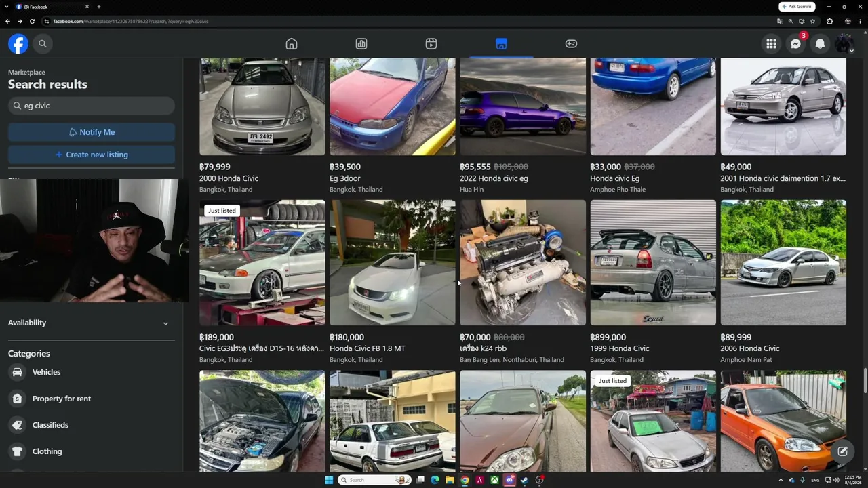Open the Facebook menu grid icon
The height and width of the screenshot is (488, 868).
tap(772, 44)
